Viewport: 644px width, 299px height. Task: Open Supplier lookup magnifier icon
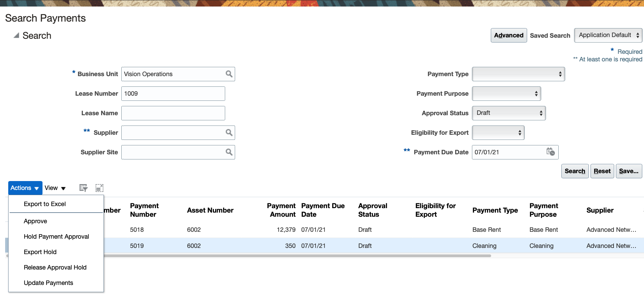pos(229,133)
